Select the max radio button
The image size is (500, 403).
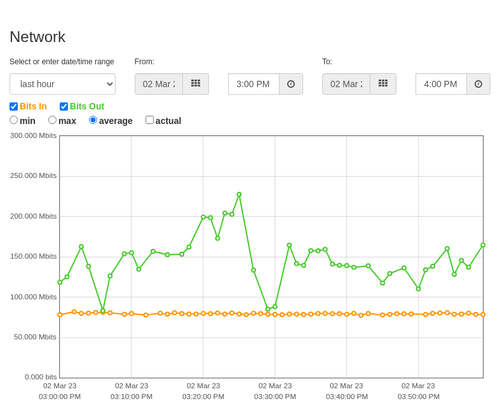click(x=52, y=120)
